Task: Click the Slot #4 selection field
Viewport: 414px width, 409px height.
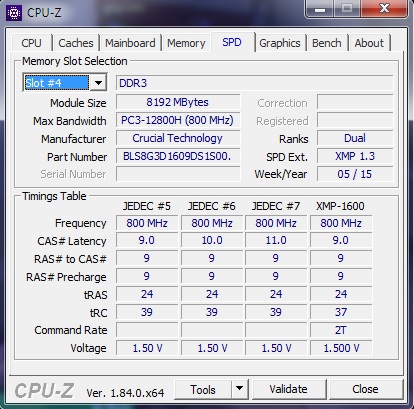Action: 57,83
